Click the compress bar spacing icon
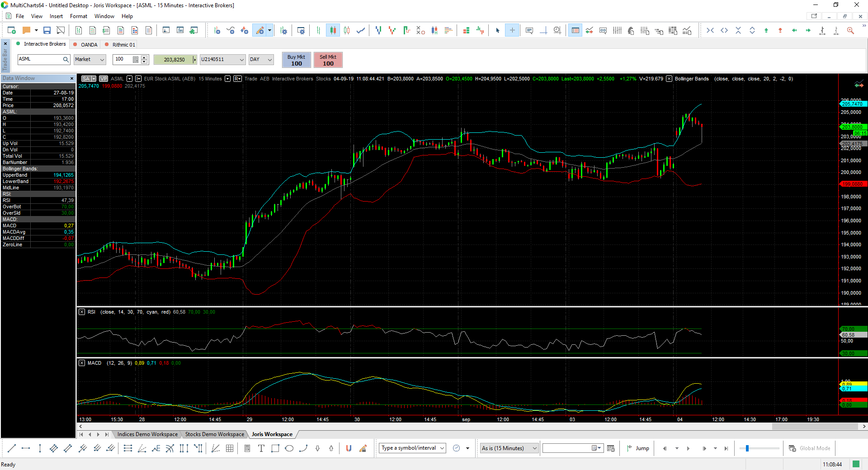 click(x=710, y=30)
